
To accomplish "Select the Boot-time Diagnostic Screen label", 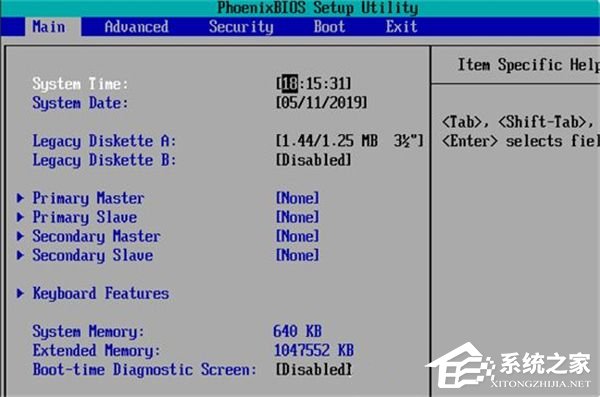I will [x=144, y=370].
